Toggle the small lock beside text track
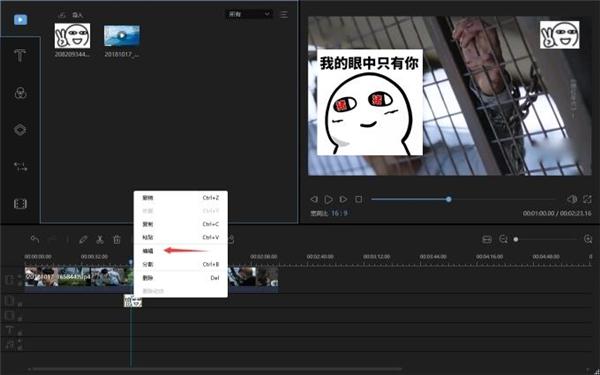 coord(20,333)
